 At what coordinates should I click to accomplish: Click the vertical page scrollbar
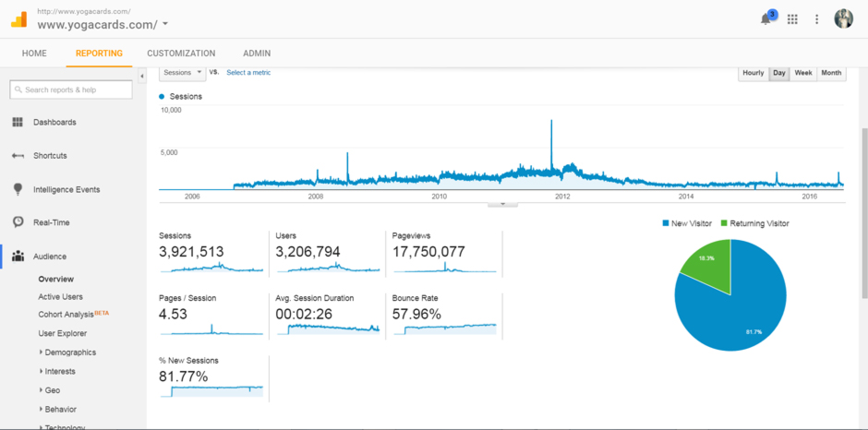pos(864,213)
